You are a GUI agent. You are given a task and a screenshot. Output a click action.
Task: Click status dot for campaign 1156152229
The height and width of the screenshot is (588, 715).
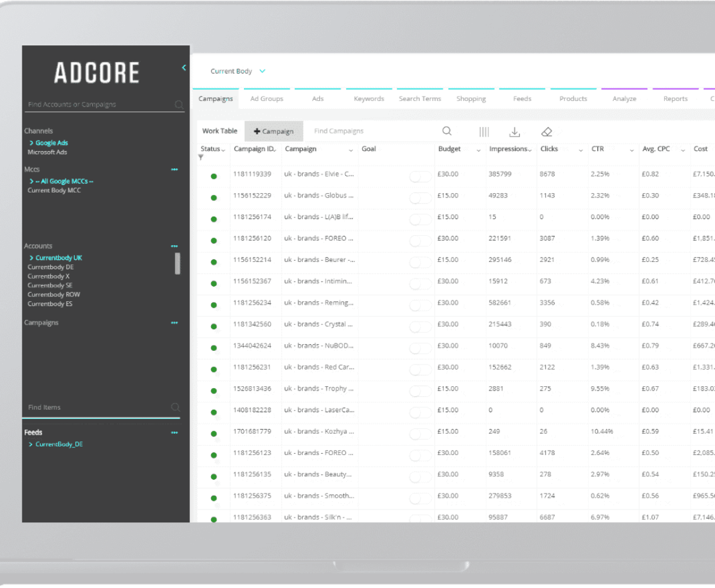click(214, 198)
